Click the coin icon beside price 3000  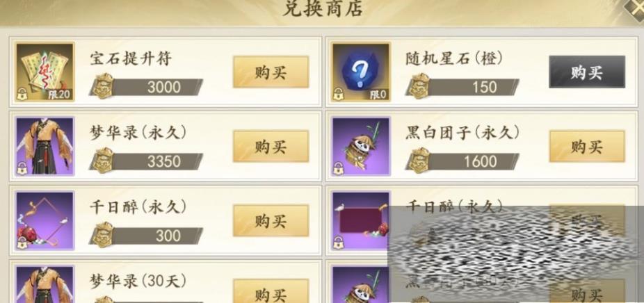102,85
